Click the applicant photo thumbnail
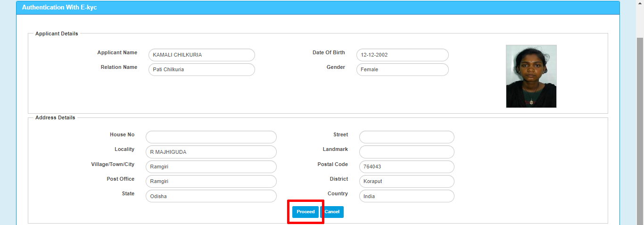 (531, 76)
